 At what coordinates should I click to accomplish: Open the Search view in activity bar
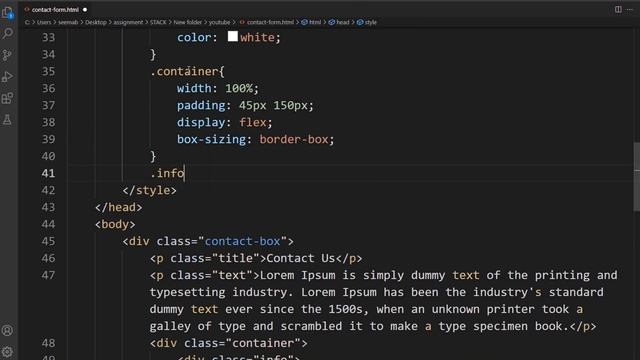point(7,33)
